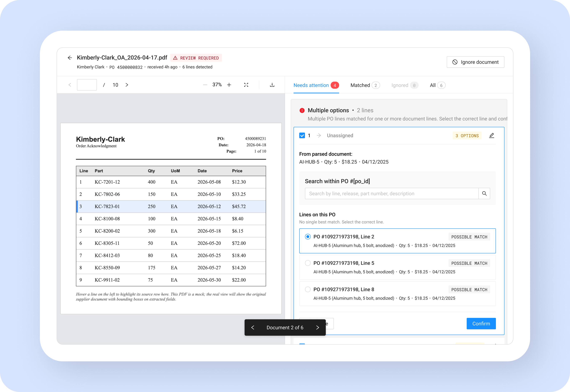
Task: Select PDF row for part KC-7802-06
Action: [x=171, y=194]
